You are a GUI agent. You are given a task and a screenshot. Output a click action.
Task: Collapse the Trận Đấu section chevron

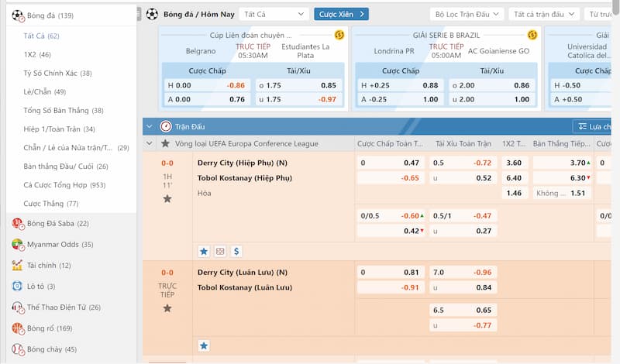149,126
